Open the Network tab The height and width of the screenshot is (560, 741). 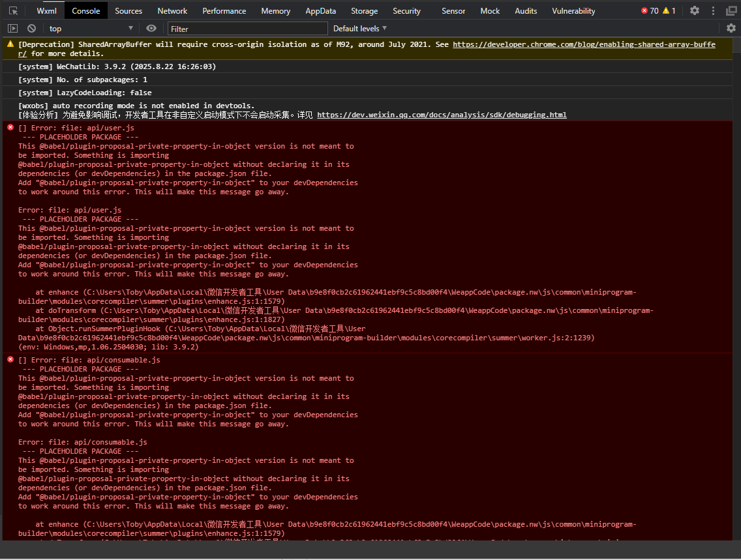(172, 11)
